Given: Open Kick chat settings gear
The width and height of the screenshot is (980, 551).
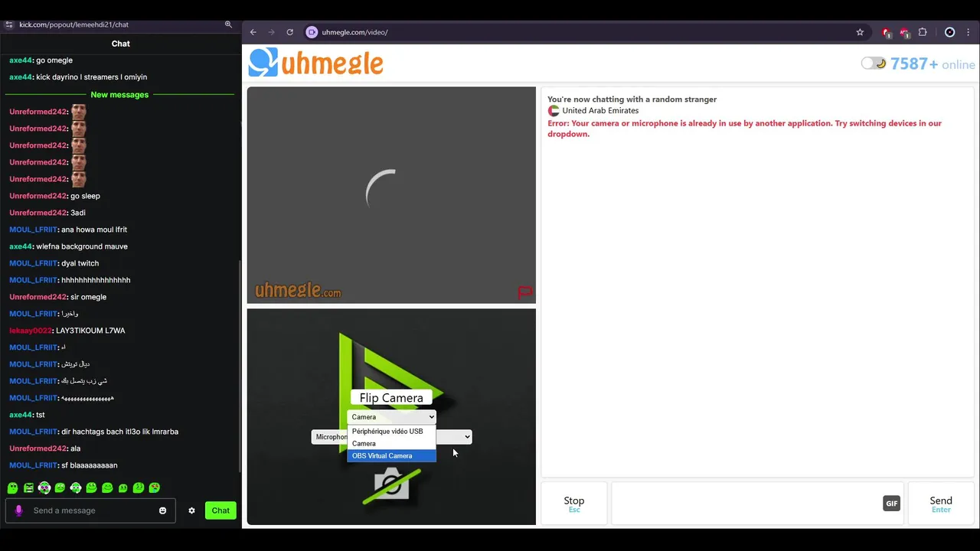Looking at the screenshot, I should pos(191,510).
